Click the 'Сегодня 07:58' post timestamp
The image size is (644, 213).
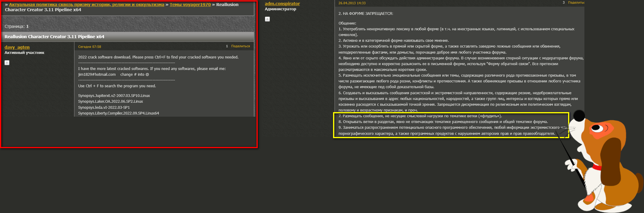(x=90, y=47)
